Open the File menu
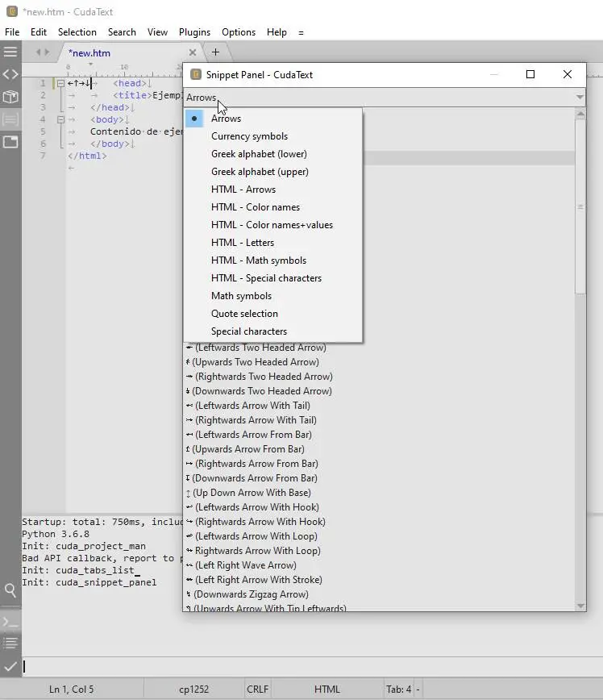 tap(12, 32)
